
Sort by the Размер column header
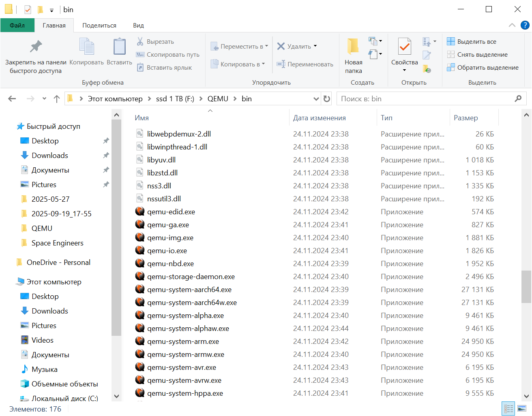[466, 118]
